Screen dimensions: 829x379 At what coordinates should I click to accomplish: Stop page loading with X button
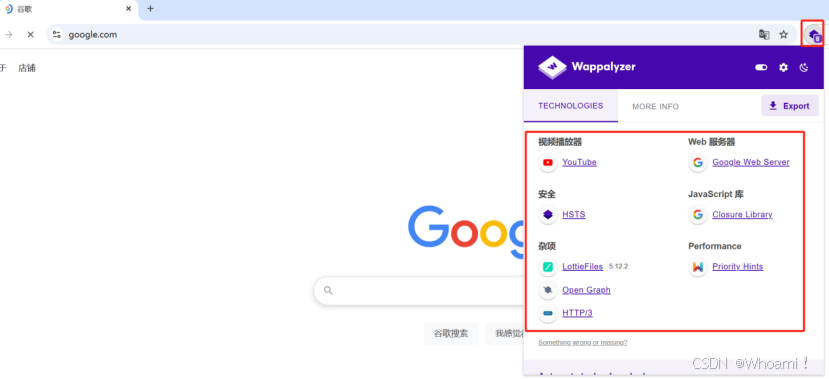pos(30,35)
